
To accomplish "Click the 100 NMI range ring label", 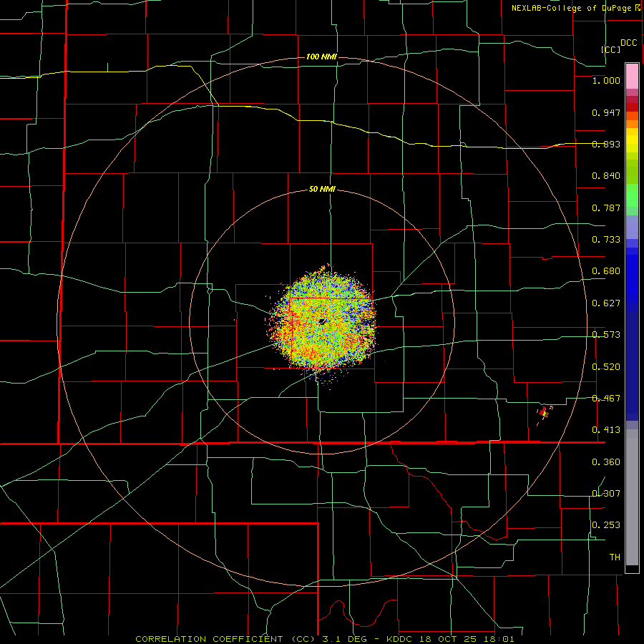I will (x=321, y=57).
